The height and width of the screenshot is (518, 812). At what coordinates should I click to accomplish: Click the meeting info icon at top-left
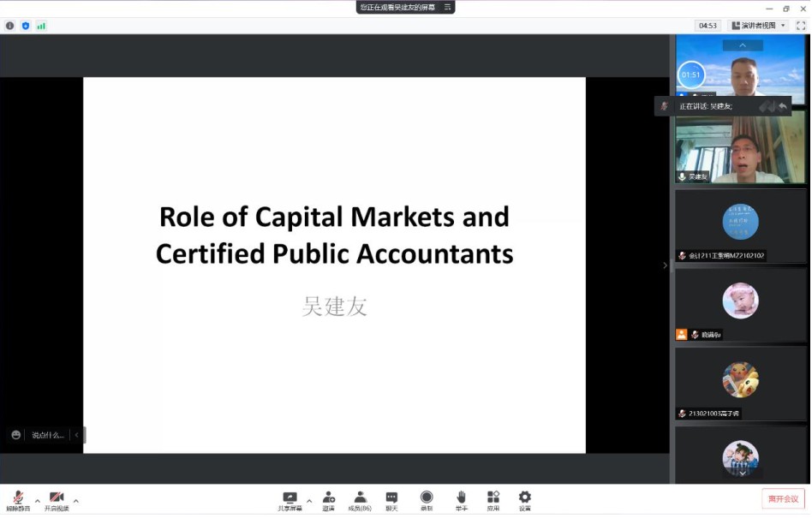10,26
